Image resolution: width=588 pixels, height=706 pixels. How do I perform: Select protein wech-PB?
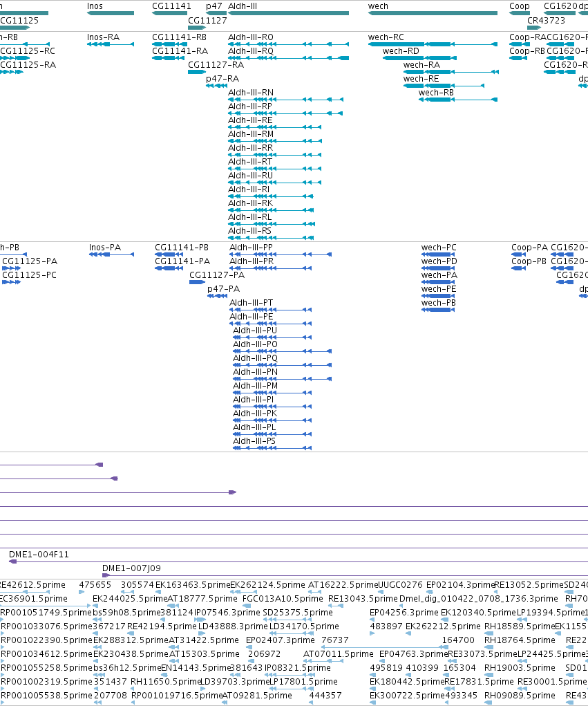click(438, 303)
